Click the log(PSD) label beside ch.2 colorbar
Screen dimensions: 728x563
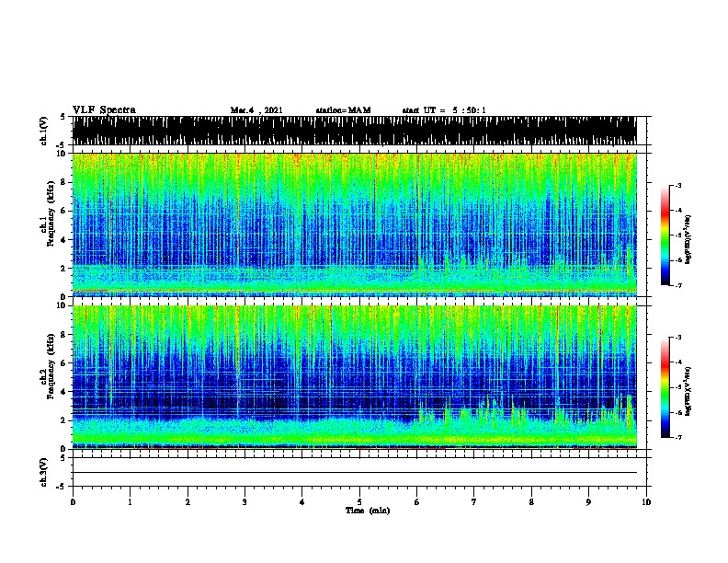point(688,391)
